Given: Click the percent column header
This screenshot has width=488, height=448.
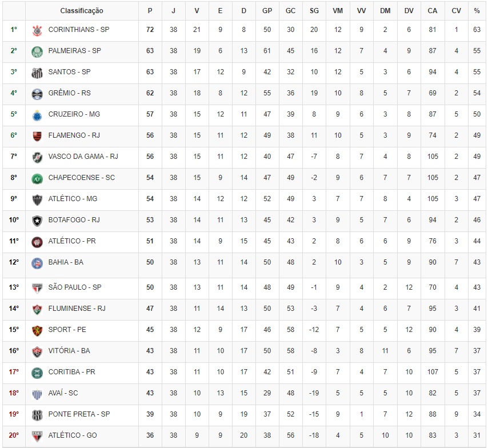Looking at the screenshot, I should [x=477, y=11].
